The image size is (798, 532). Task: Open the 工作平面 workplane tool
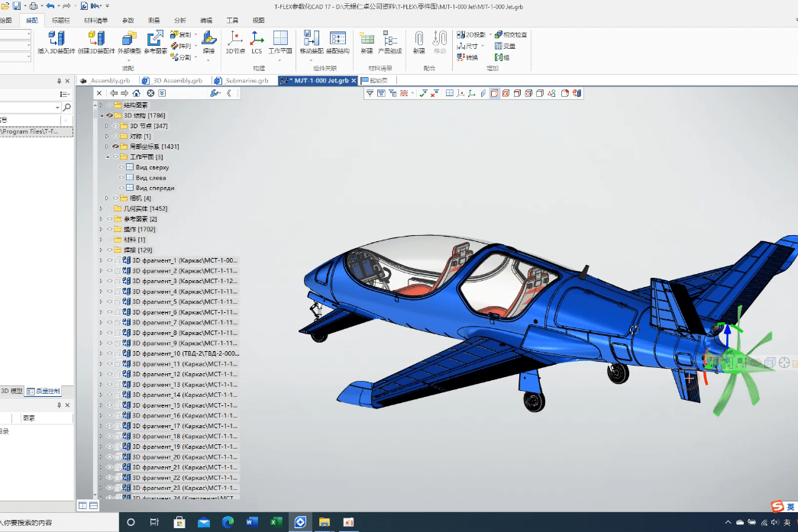tap(280, 38)
